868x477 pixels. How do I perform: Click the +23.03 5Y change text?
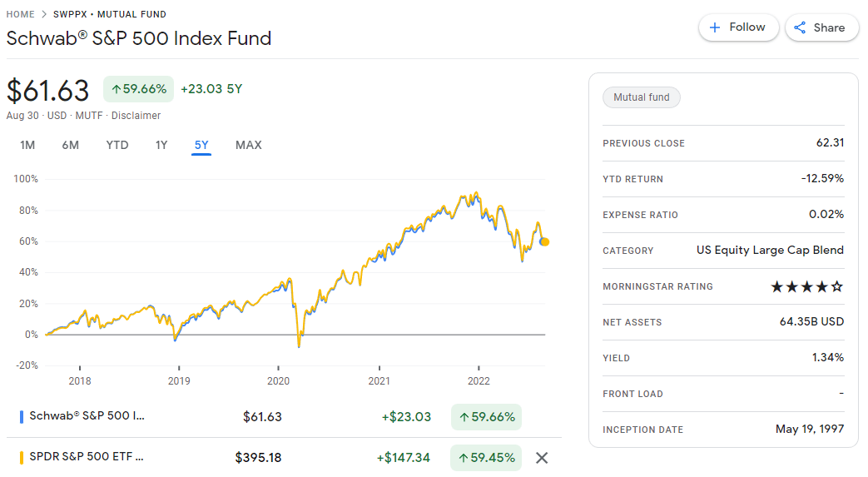[211, 89]
